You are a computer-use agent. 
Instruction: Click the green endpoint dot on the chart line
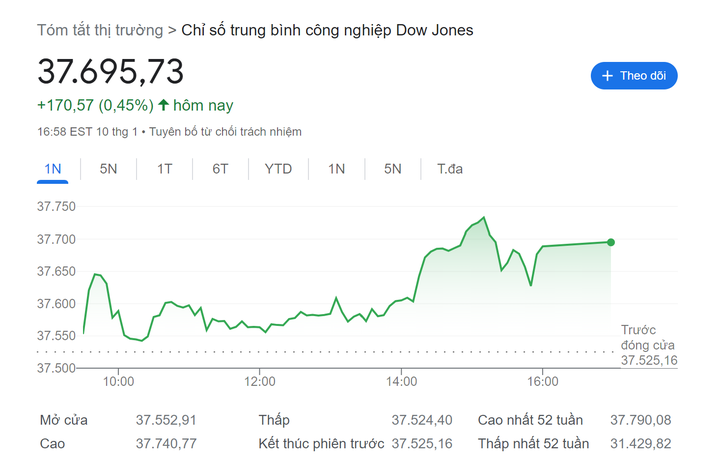(611, 242)
